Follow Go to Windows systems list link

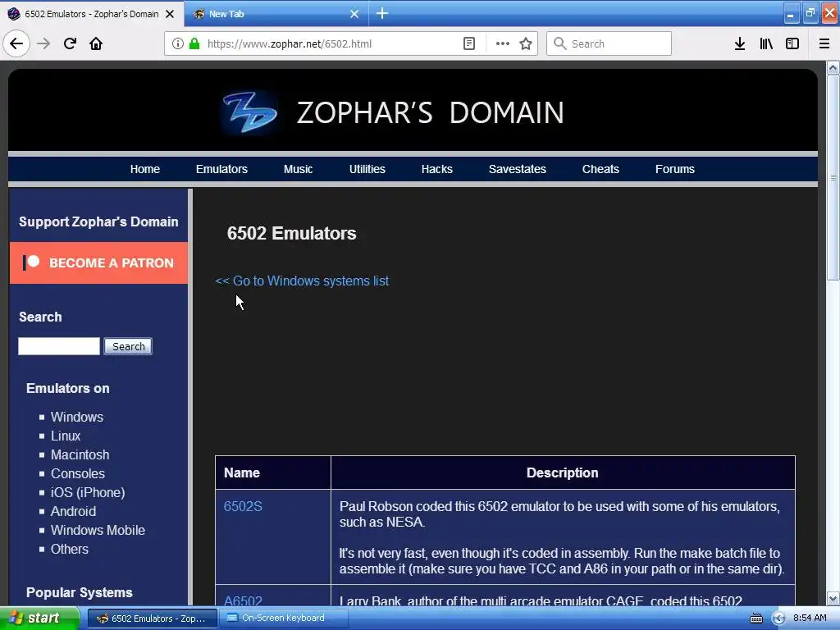[302, 281]
